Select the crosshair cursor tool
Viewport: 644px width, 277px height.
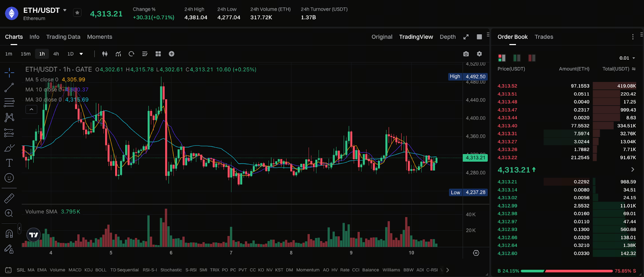pos(9,73)
